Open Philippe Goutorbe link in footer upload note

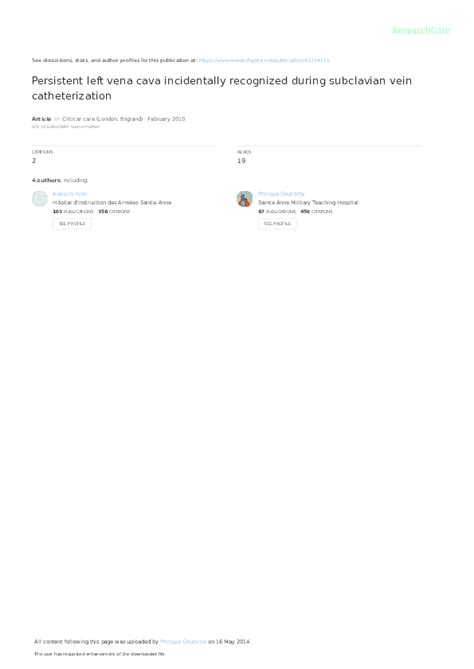click(183, 642)
